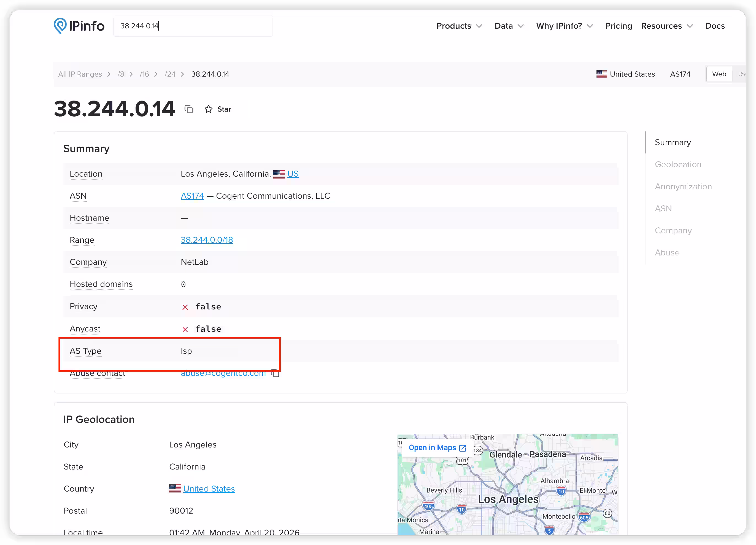Image resolution: width=756 pixels, height=545 pixels.
Task: Expand the Products dropdown menu
Action: (459, 26)
